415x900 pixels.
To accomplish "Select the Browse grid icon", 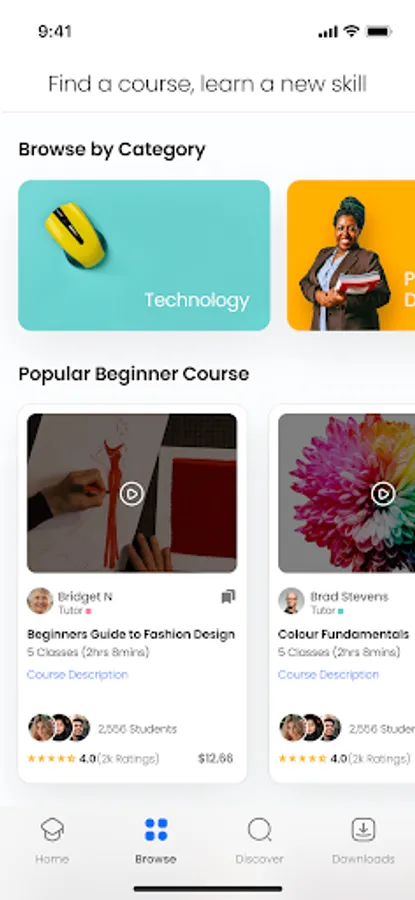I will pyautogui.click(x=156, y=829).
